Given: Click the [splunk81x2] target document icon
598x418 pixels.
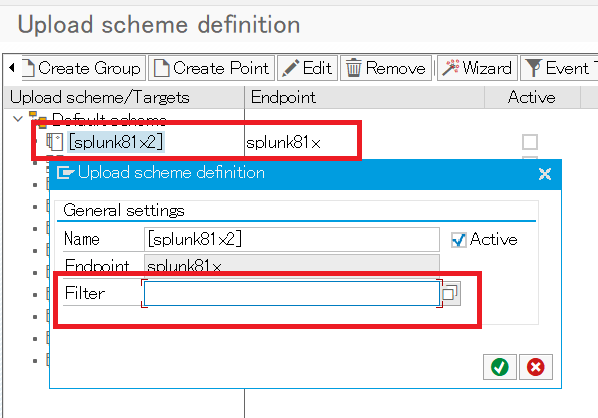Looking at the screenshot, I should [55, 142].
